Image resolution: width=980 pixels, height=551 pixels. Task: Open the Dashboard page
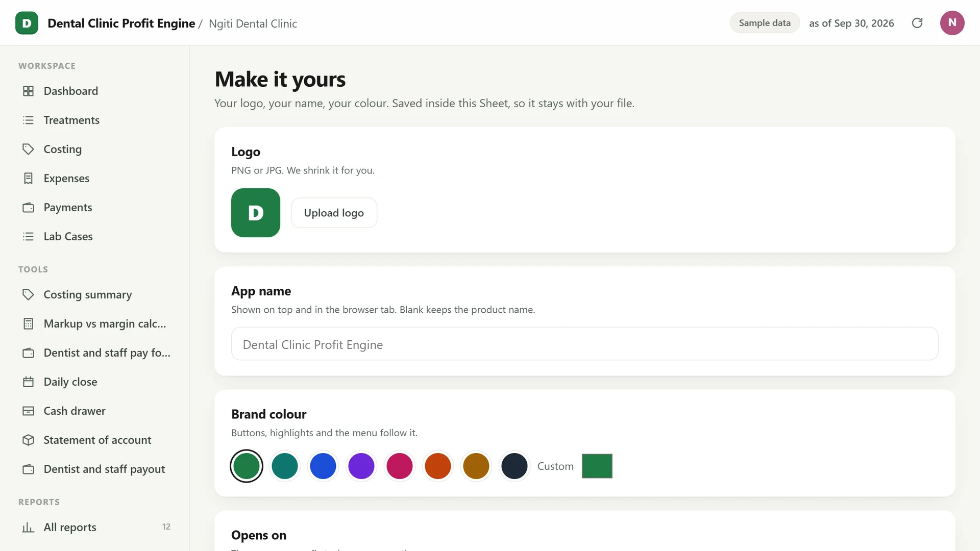[x=94, y=91]
